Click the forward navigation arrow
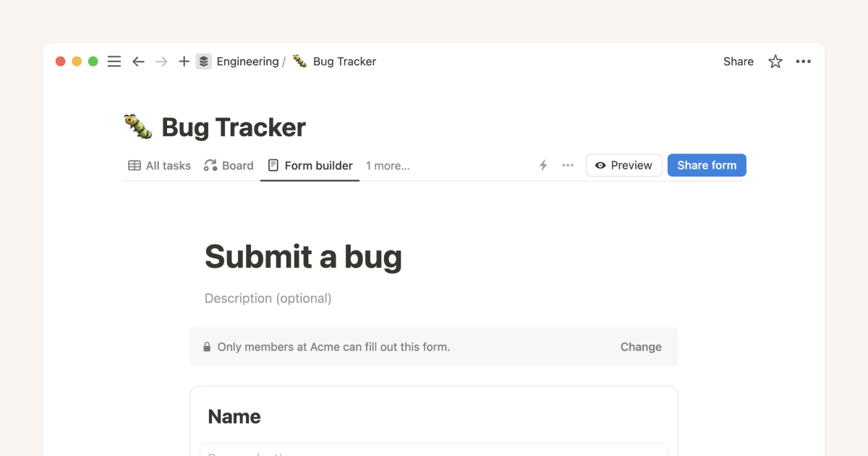 pyautogui.click(x=161, y=62)
